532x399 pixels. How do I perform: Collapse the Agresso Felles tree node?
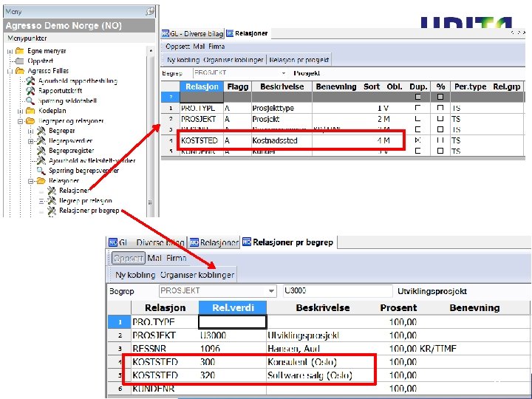tap(10, 71)
